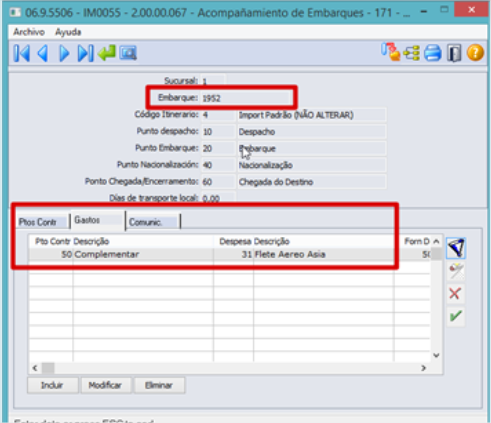This screenshot has height=423, width=491.
Task: Click the Embarque field with 1952
Action: (245, 98)
